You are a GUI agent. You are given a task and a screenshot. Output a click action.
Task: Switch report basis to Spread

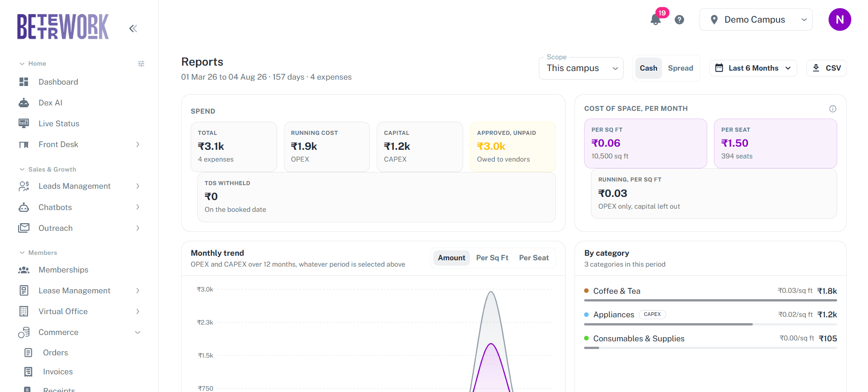(680, 68)
